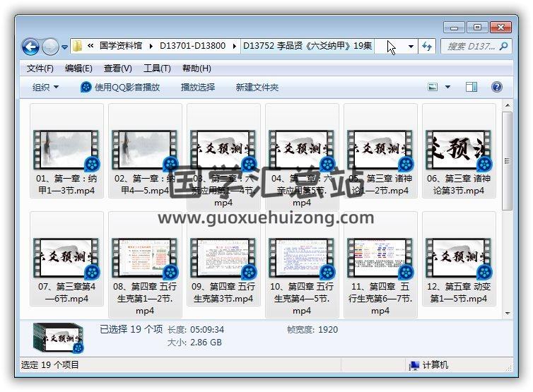Click the search magnifier icon
Viewport: 533px width, 392px height.
click(504, 47)
